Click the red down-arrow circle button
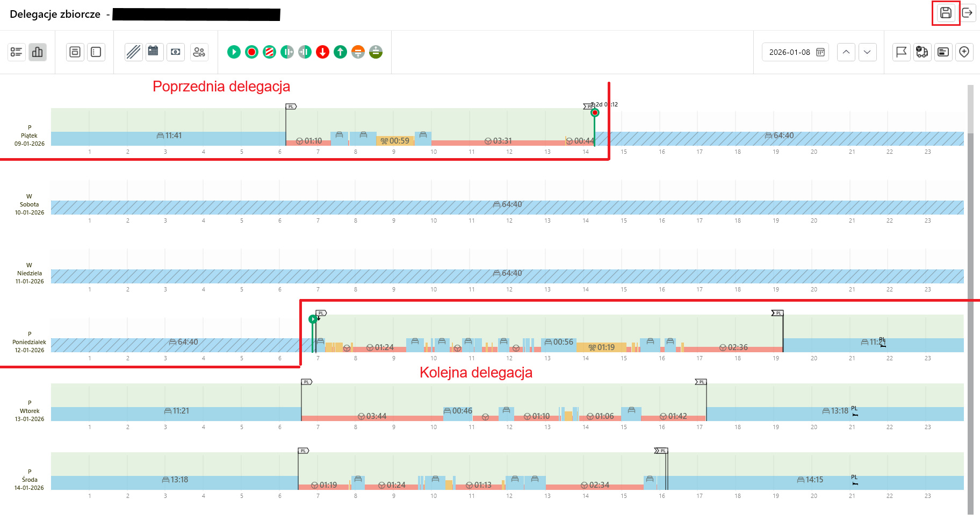 (x=322, y=52)
